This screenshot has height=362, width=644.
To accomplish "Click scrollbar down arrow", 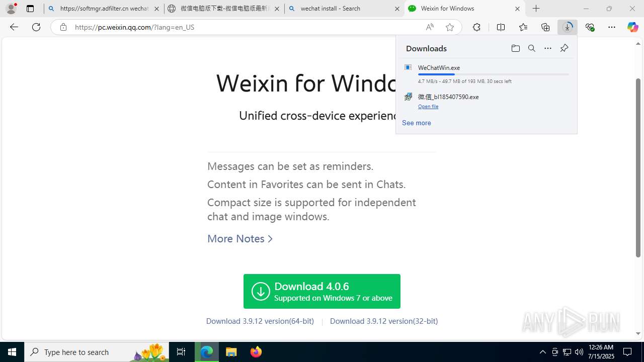I will pyautogui.click(x=638, y=333).
